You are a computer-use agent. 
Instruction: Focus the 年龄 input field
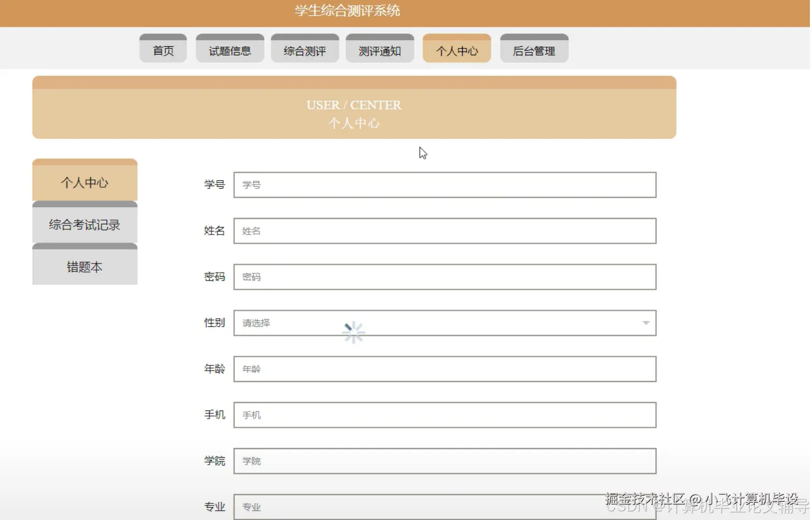[445, 369]
